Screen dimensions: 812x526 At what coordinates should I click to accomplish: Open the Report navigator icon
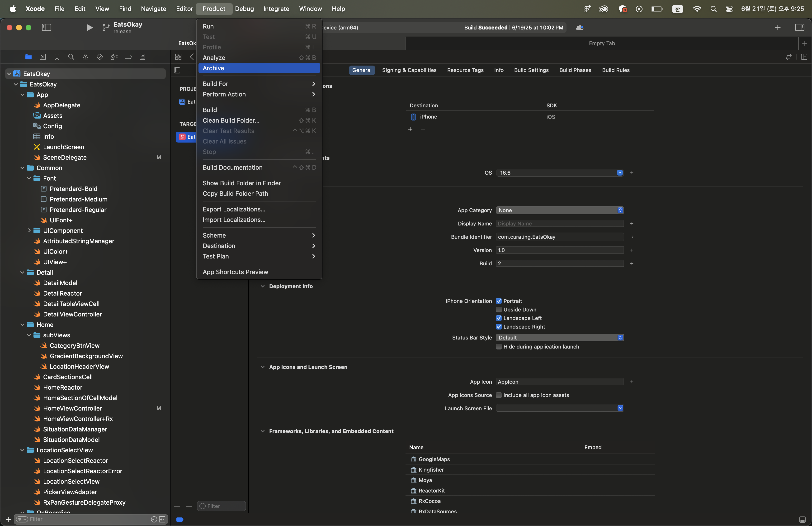tap(143, 57)
